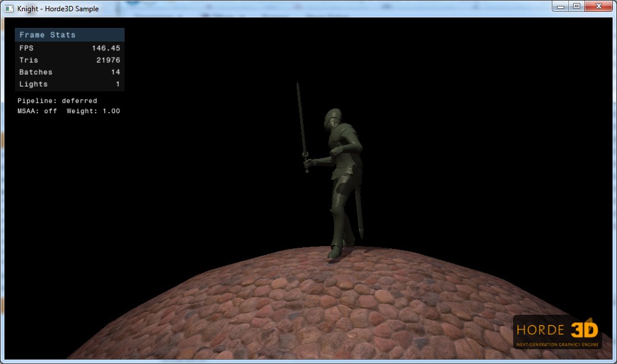Click the knight's raised sword

click(302, 127)
